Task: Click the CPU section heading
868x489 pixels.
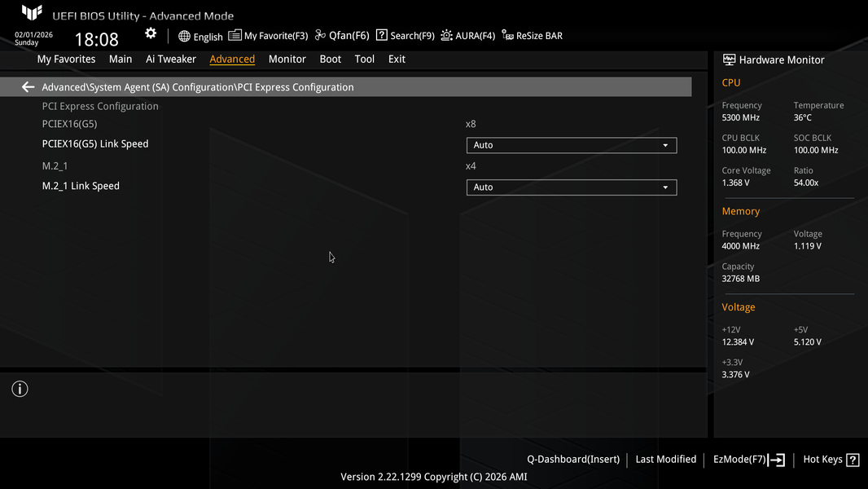Action: click(730, 82)
